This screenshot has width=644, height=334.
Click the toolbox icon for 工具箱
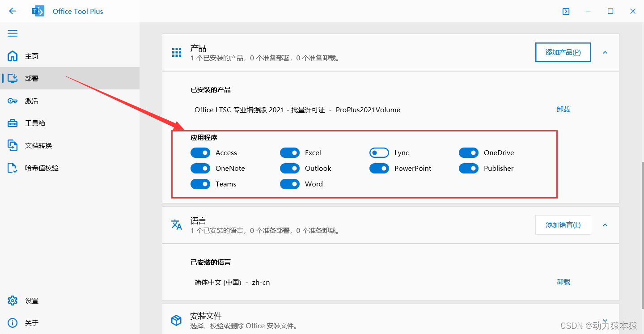coord(13,123)
